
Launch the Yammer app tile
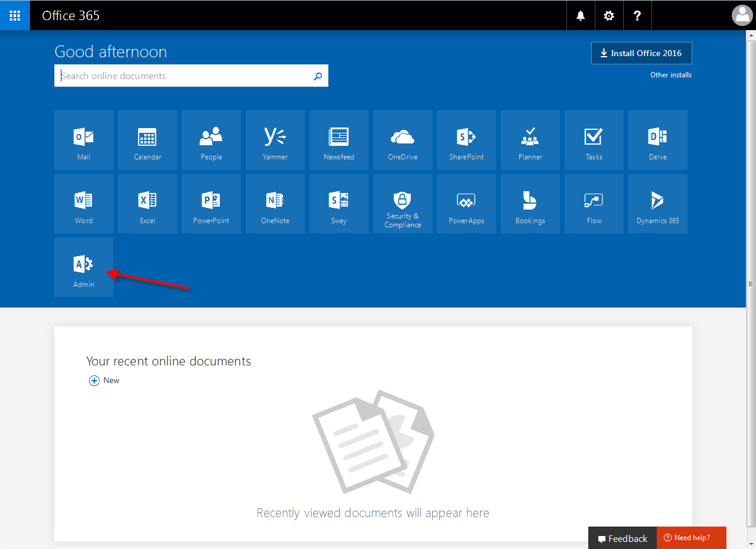coord(275,140)
